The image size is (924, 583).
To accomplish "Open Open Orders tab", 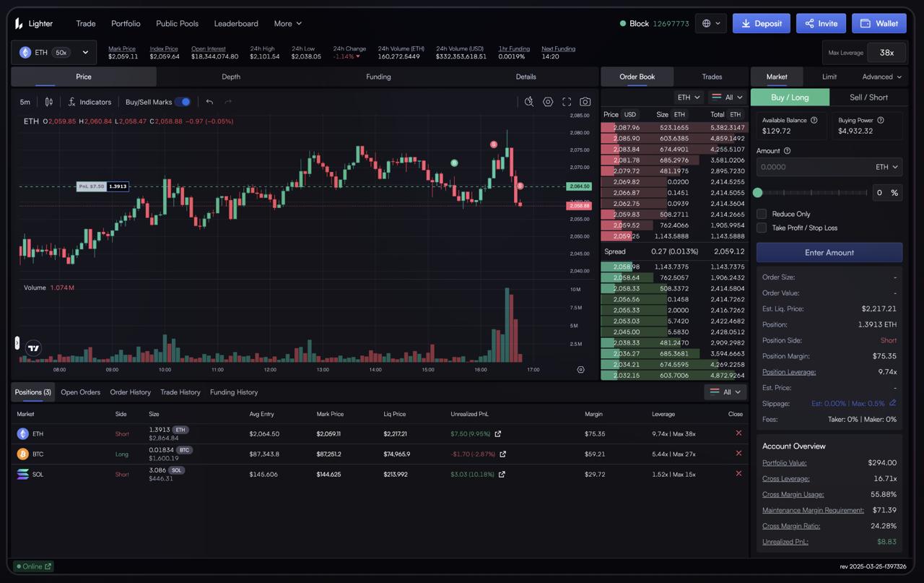I will 80,392.
